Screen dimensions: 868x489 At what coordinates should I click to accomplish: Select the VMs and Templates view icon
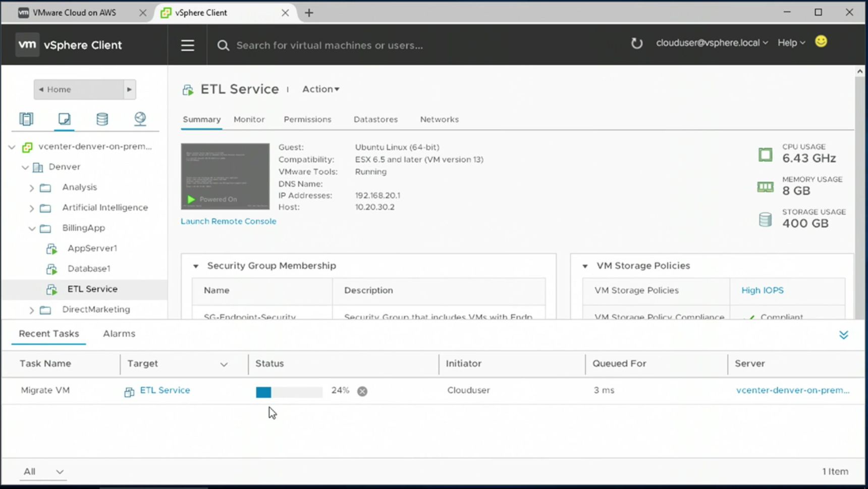[x=64, y=119]
